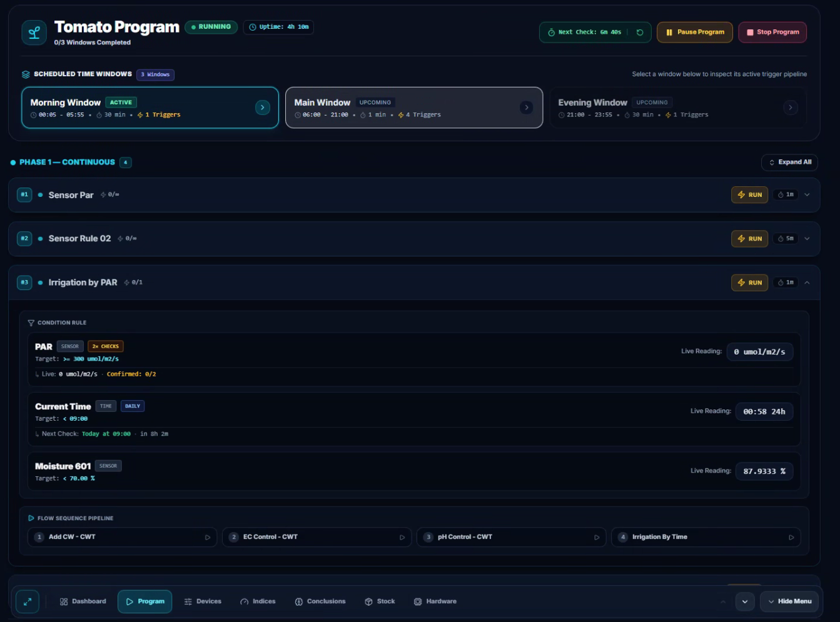
Task: Expand the Sensor Rule 02 row
Action: (x=807, y=239)
